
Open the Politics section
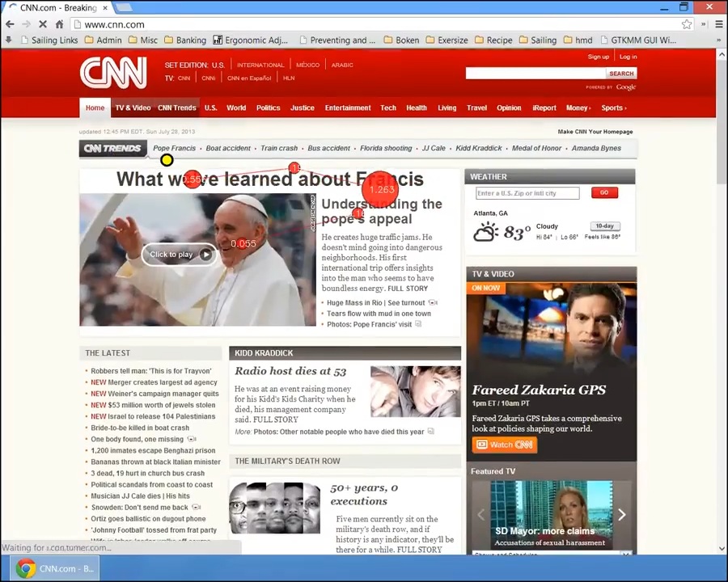tap(269, 108)
